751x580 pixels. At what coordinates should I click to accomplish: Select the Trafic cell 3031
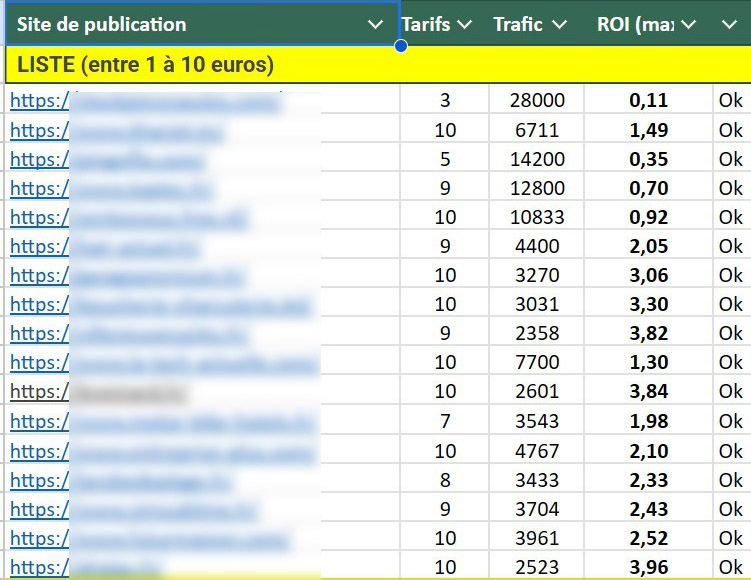click(x=537, y=304)
